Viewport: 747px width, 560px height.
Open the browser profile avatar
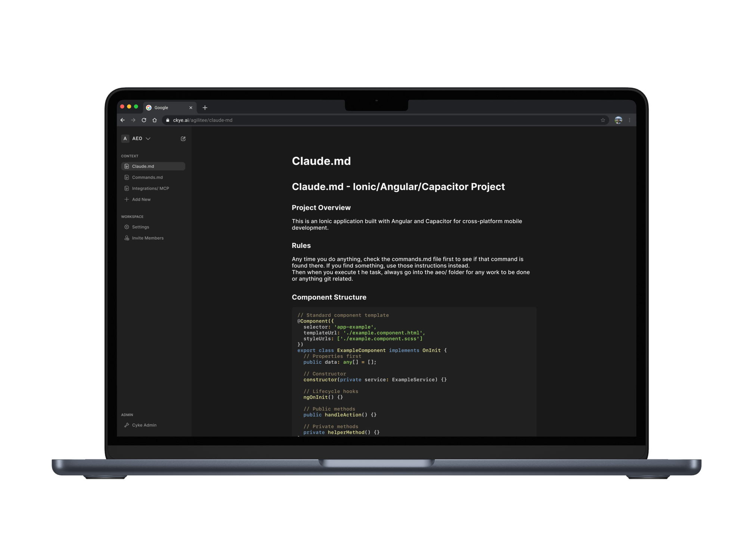[x=618, y=120]
